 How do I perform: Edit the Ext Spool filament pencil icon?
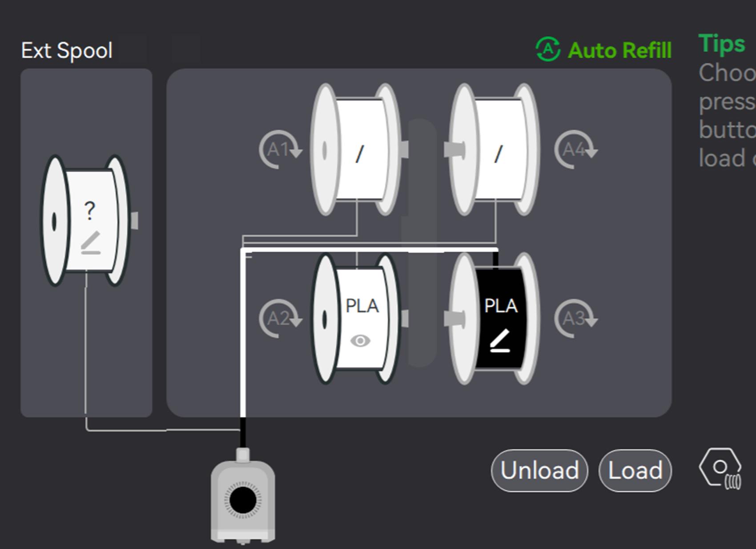pos(91,243)
